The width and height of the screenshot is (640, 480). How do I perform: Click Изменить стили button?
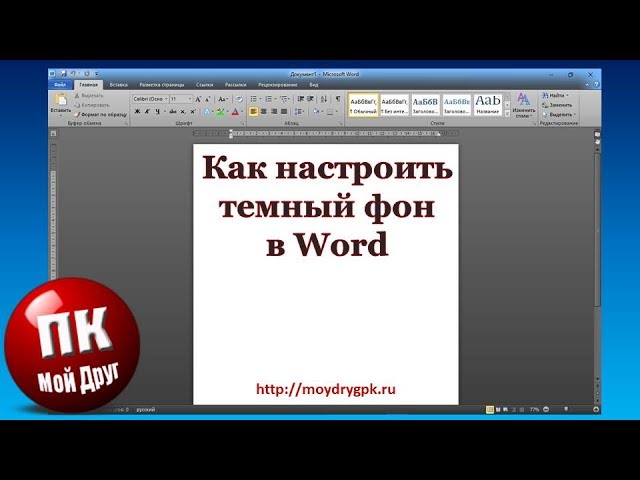tap(524, 105)
